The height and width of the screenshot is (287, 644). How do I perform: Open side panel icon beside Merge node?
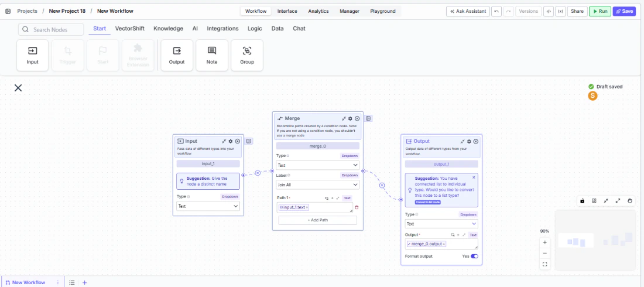[368, 118]
